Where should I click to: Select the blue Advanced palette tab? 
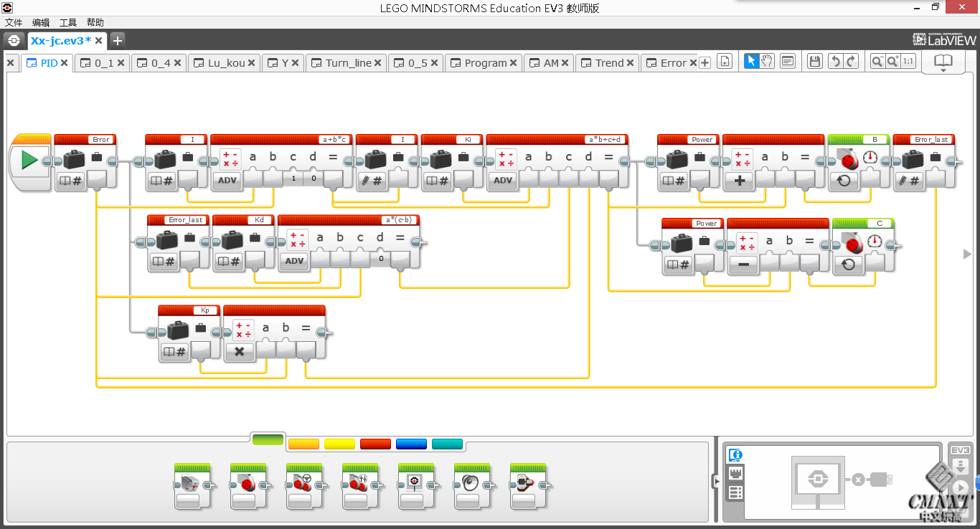pyautogui.click(x=411, y=444)
